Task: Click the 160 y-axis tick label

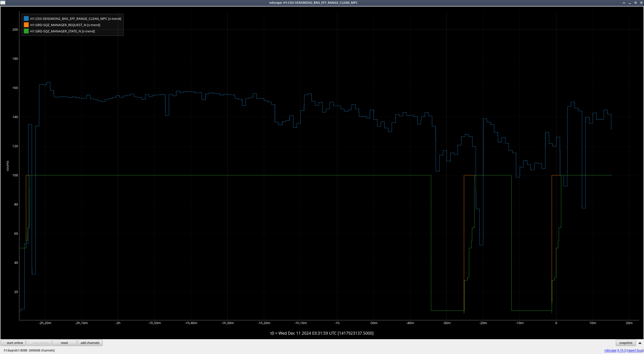Action: (15, 88)
